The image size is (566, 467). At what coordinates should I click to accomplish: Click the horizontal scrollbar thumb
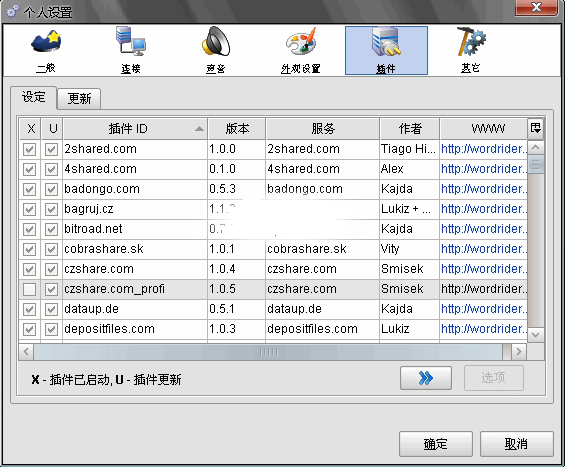coord(268,352)
